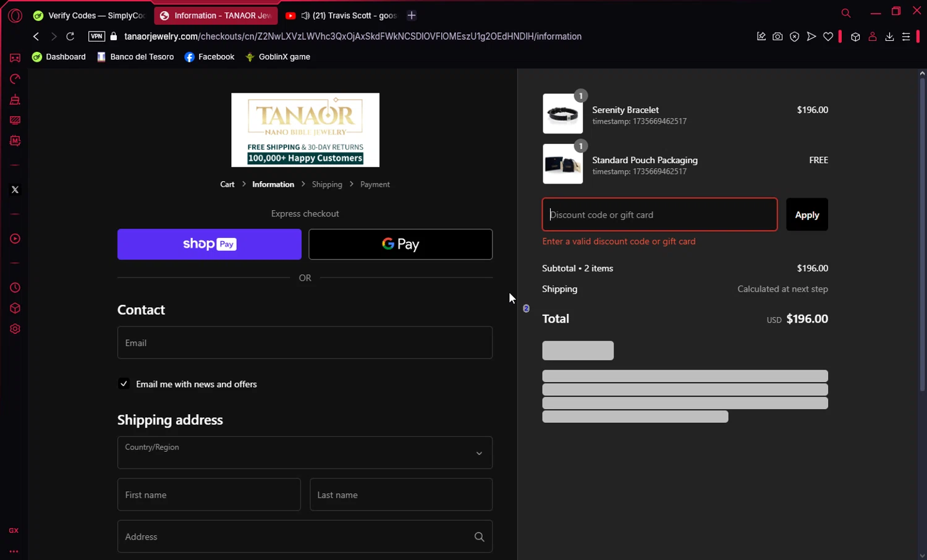
Task: Go back with the back arrow
Action: pos(36,36)
